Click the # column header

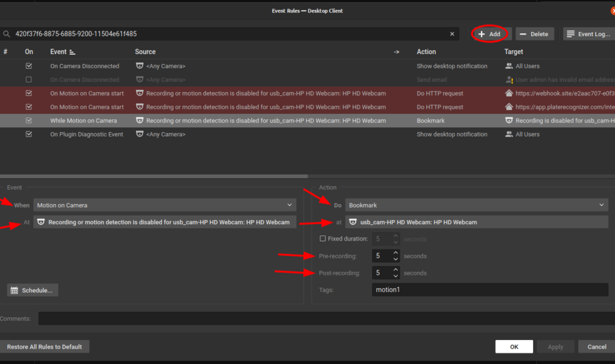(6, 52)
